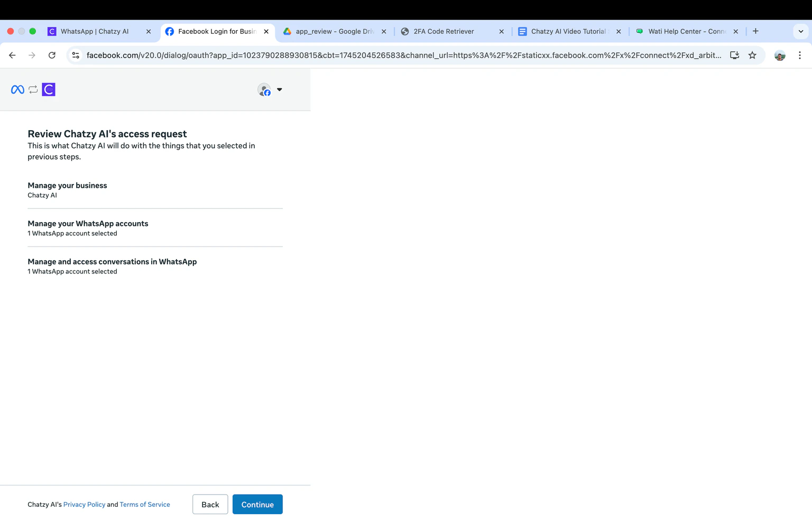Go forward in browser history
Screen dimensions: 812x528
pyautogui.click(x=32, y=55)
